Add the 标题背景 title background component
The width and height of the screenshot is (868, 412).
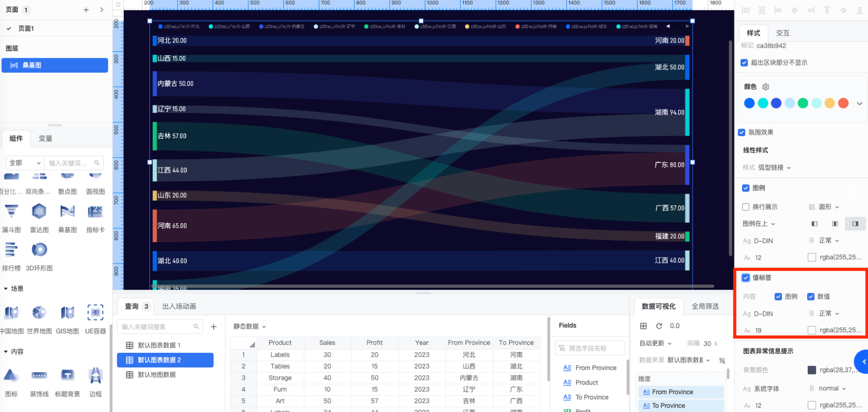coord(67,382)
